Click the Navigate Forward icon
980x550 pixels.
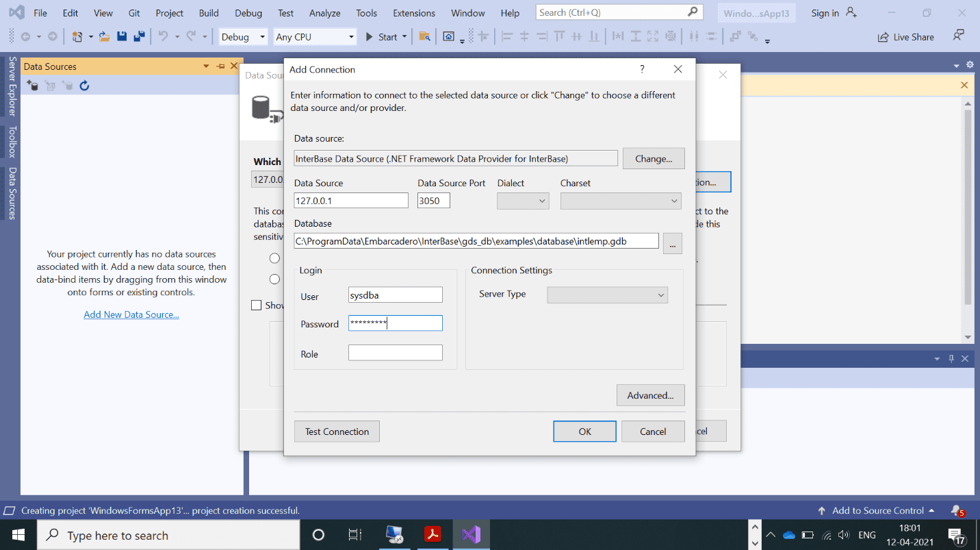[x=53, y=37]
